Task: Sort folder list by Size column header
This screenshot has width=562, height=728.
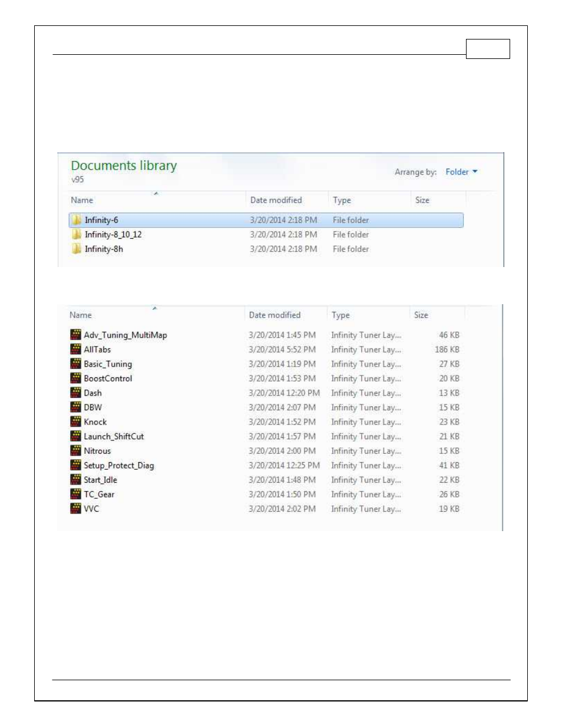Action: click(422, 200)
